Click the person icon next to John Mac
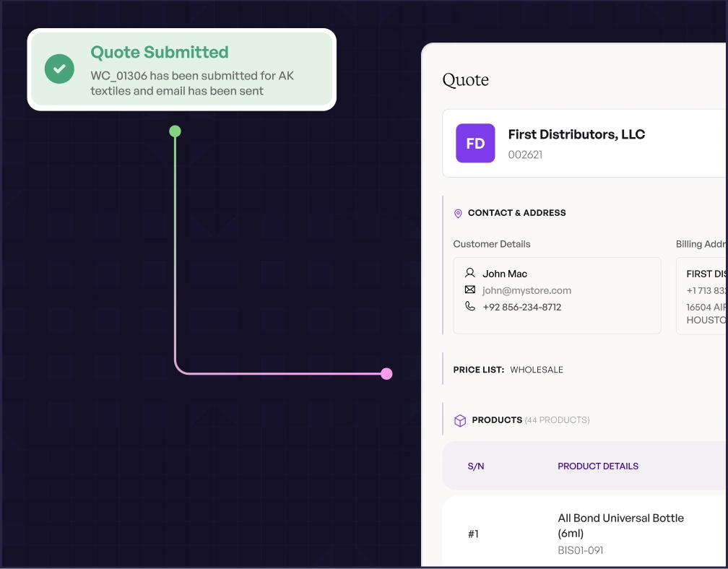 (470, 273)
